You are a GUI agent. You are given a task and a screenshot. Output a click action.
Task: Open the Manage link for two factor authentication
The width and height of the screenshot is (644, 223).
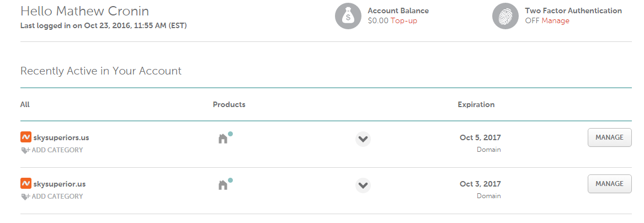point(555,21)
